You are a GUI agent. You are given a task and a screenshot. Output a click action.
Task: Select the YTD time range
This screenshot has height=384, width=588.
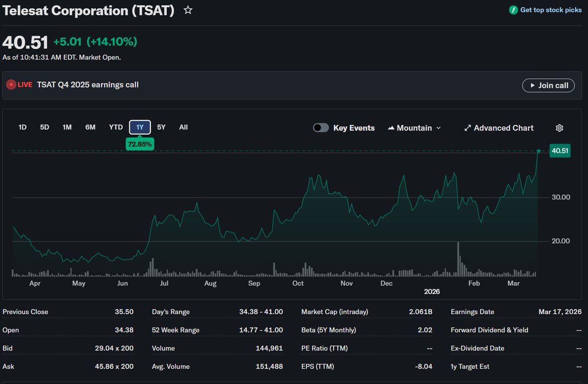116,127
